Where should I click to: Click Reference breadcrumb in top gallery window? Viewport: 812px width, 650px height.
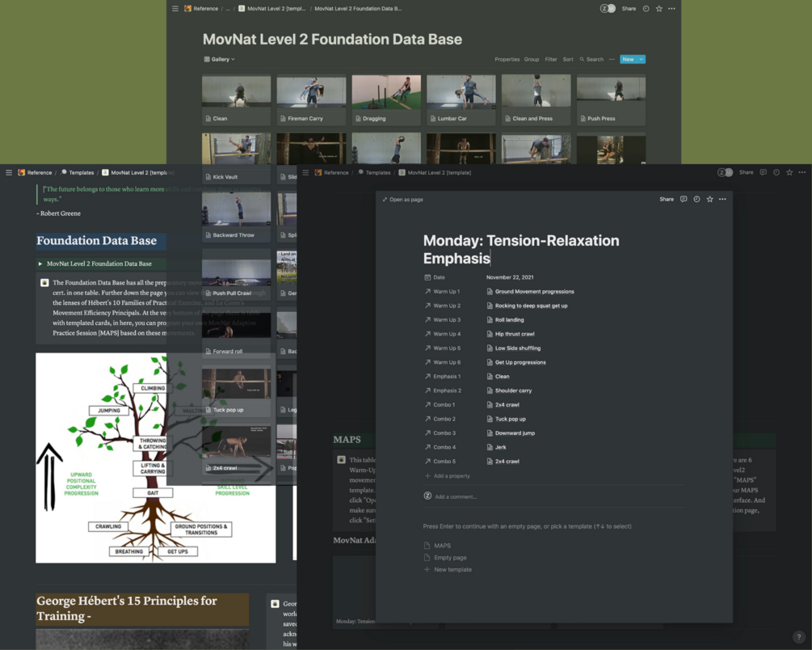click(201, 8)
